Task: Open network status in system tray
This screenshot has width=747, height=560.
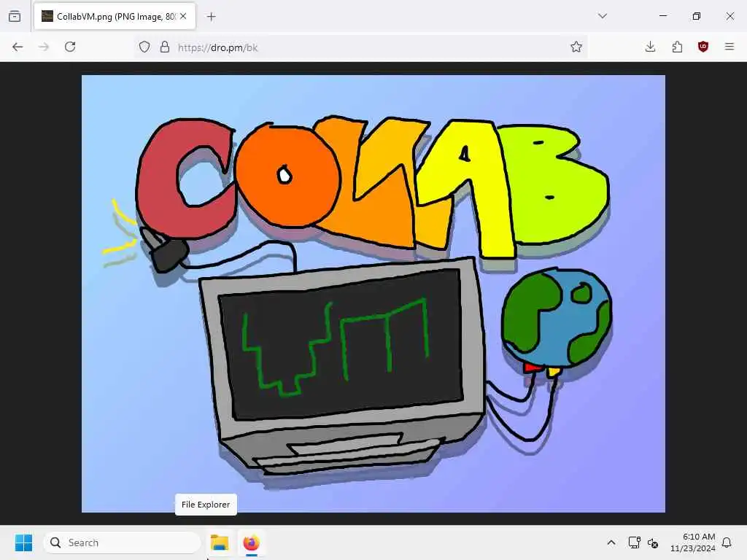Action: point(634,542)
